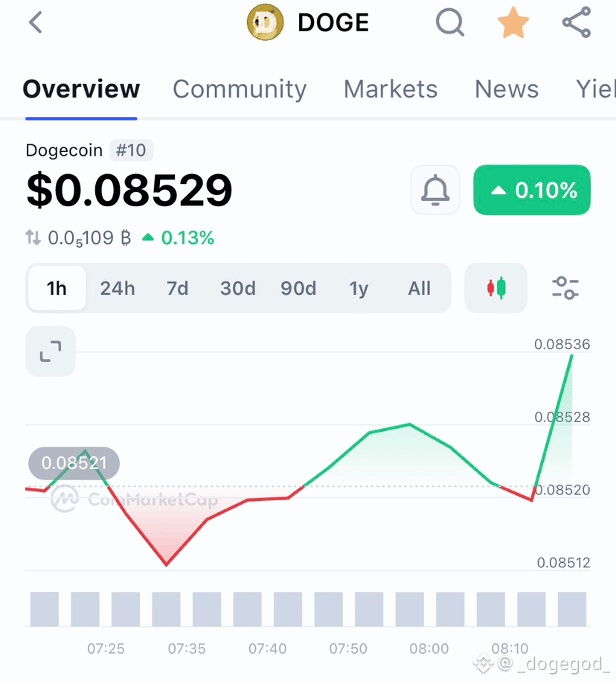
Task: Open the partially visible Yield tab
Action: 596,89
